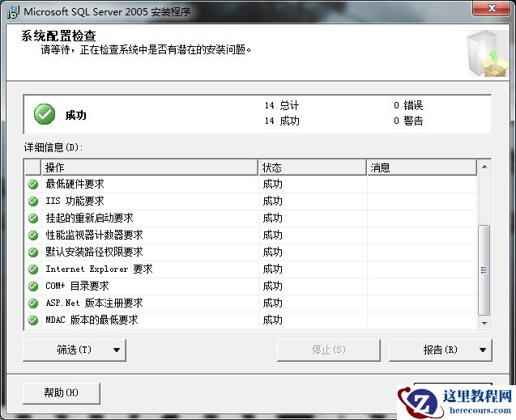
Task: Click the 消息 column header
Action: (x=421, y=168)
